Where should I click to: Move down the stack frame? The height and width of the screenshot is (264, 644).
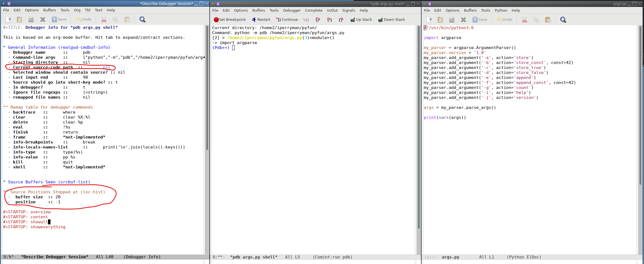392,19
